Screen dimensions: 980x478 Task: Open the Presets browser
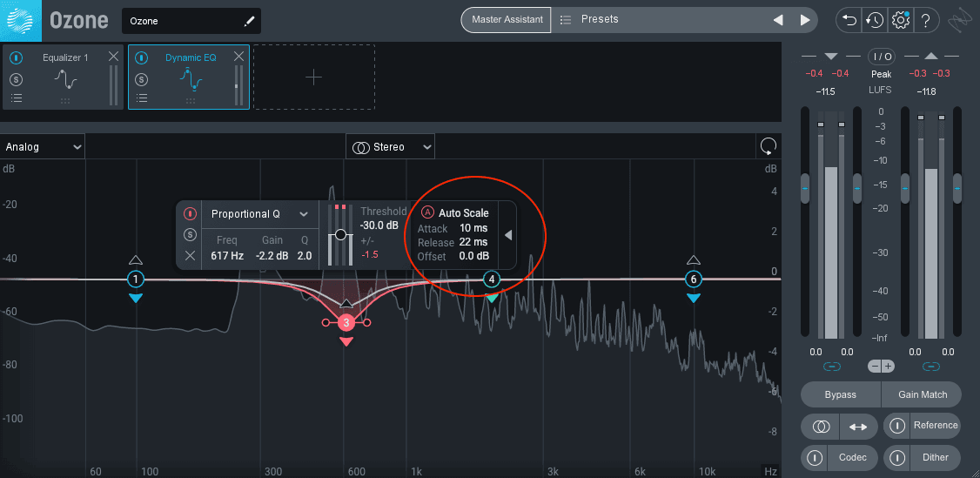(600, 19)
